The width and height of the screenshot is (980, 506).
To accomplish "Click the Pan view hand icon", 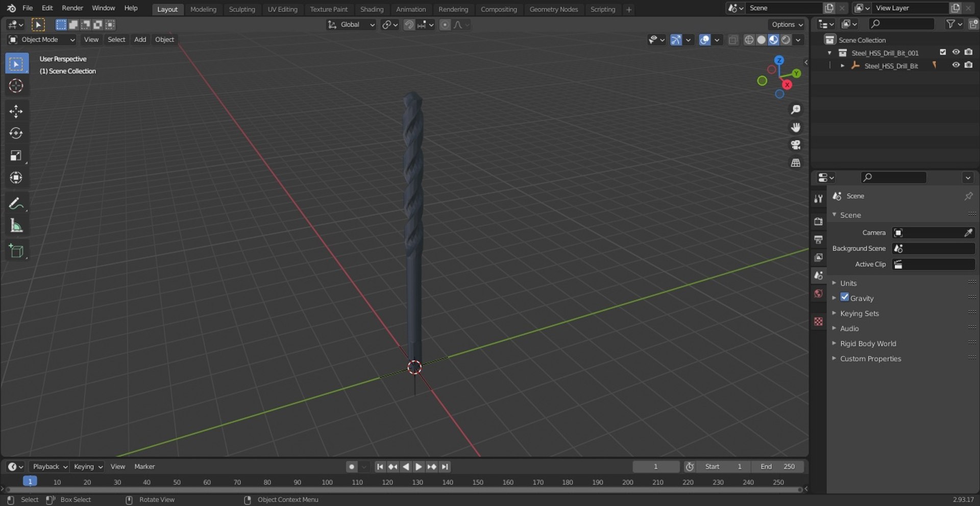I will (795, 127).
